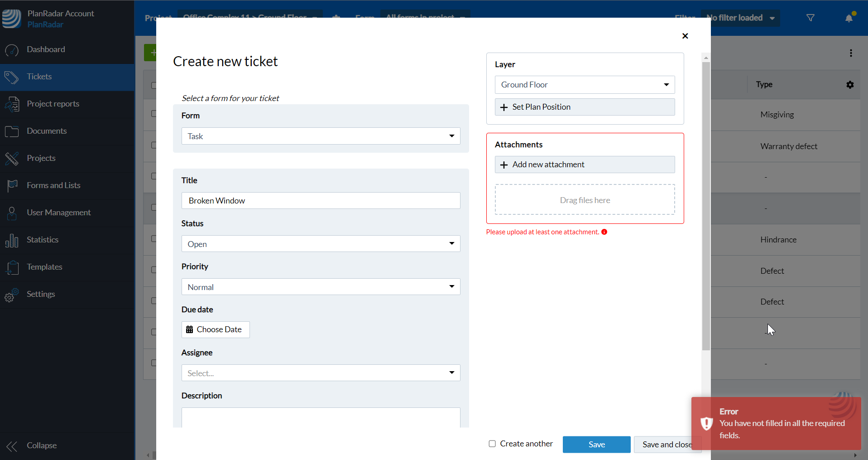Click the three-dot more options icon

point(851,53)
